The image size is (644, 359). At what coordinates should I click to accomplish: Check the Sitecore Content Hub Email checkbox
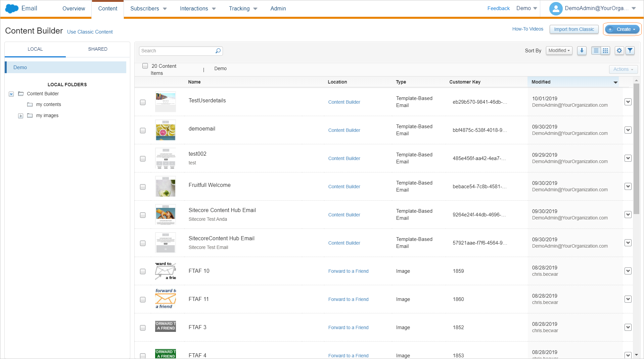click(x=143, y=215)
